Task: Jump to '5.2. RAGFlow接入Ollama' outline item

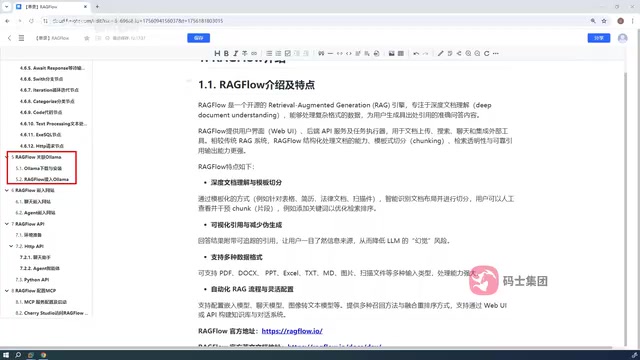Action: pos(42,179)
